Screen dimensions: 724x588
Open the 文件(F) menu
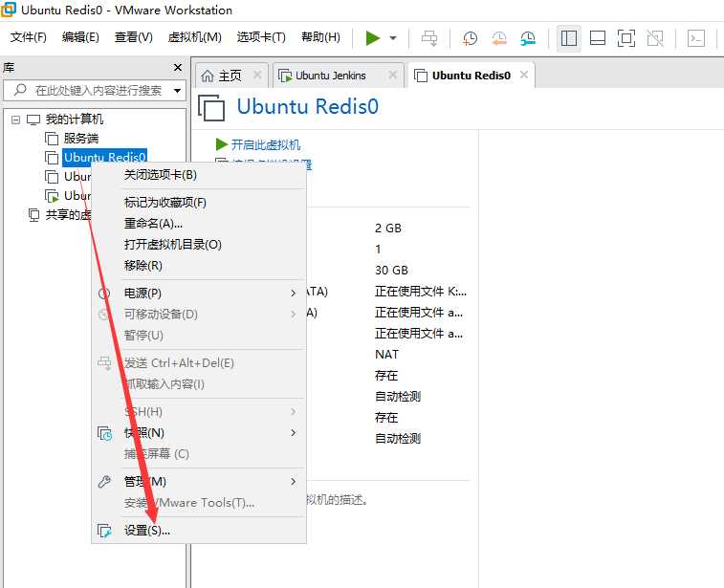tap(28, 37)
